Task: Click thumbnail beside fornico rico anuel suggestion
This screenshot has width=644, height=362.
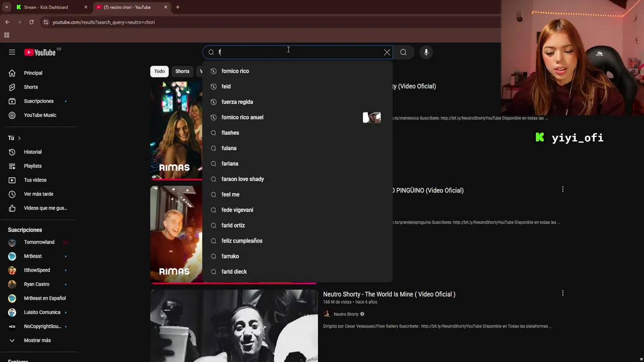Action: pos(372,118)
